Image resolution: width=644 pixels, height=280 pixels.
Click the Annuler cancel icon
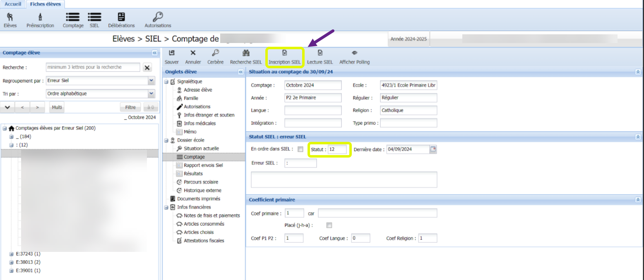[193, 53]
